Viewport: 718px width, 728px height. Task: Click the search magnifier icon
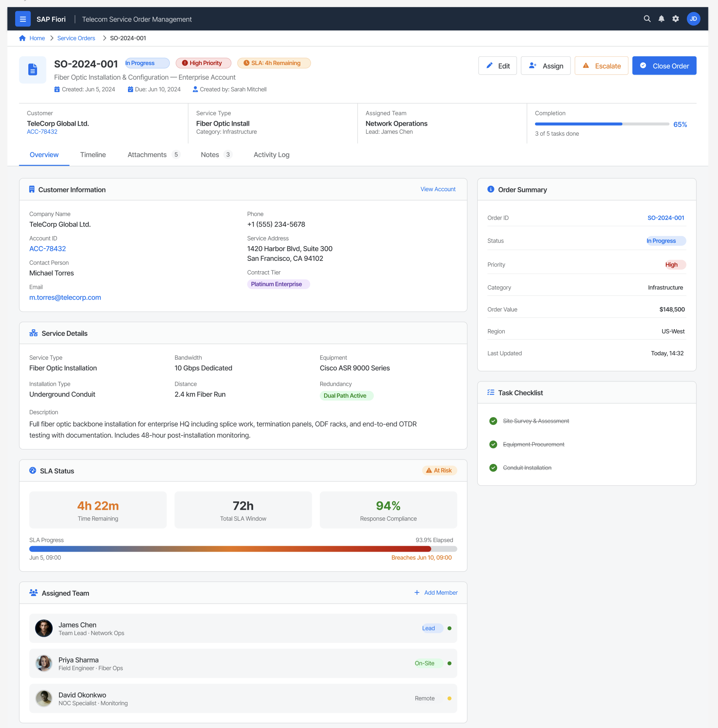click(x=647, y=19)
